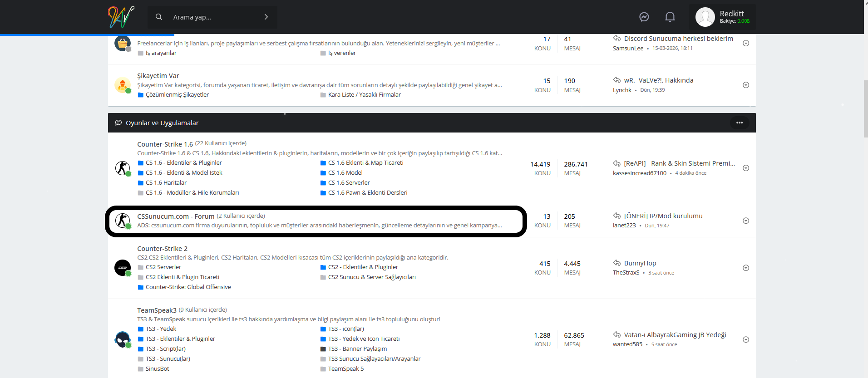The image size is (868, 378).
Task: Go to TeamSpeak 5 subforum
Action: (346, 369)
